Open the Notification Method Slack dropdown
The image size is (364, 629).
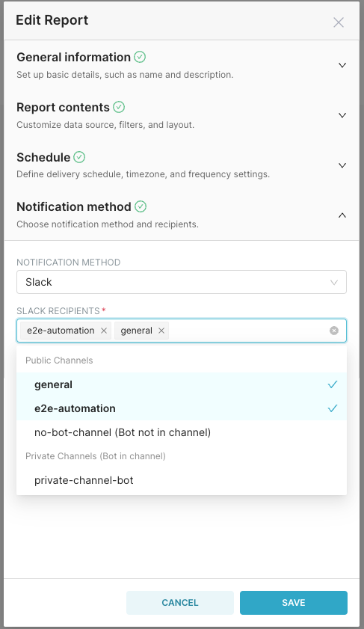click(x=182, y=282)
